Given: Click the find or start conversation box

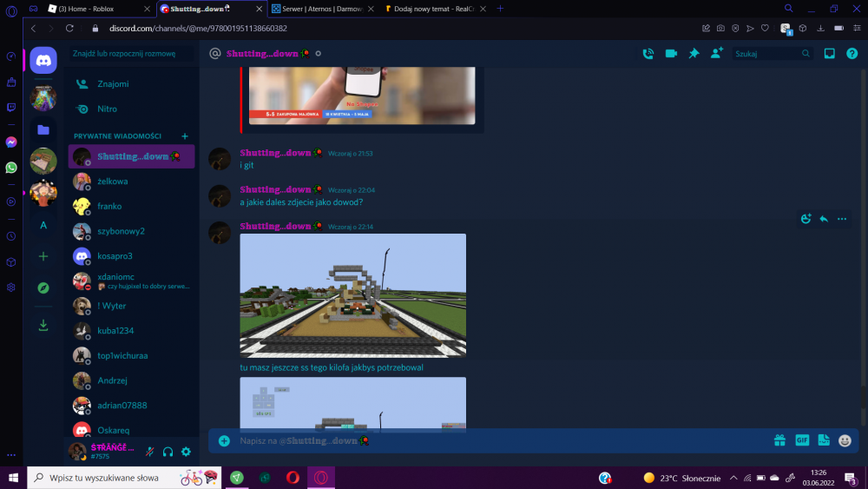Looking at the screenshot, I should pos(131,54).
